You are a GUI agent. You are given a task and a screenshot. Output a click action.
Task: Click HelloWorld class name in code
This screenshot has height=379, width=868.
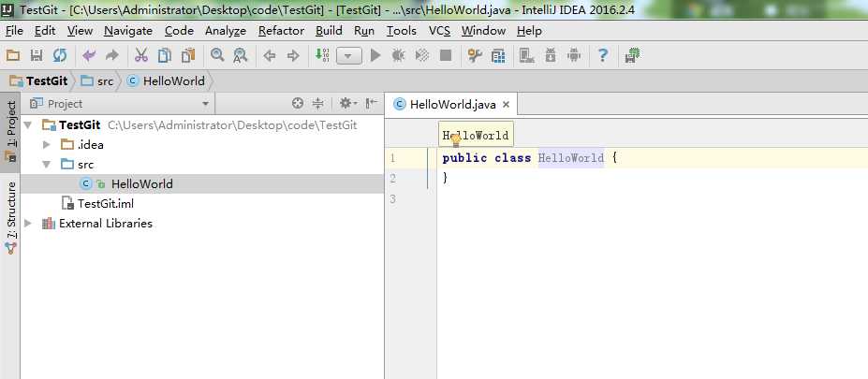pyautogui.click(x=571, y=158)
